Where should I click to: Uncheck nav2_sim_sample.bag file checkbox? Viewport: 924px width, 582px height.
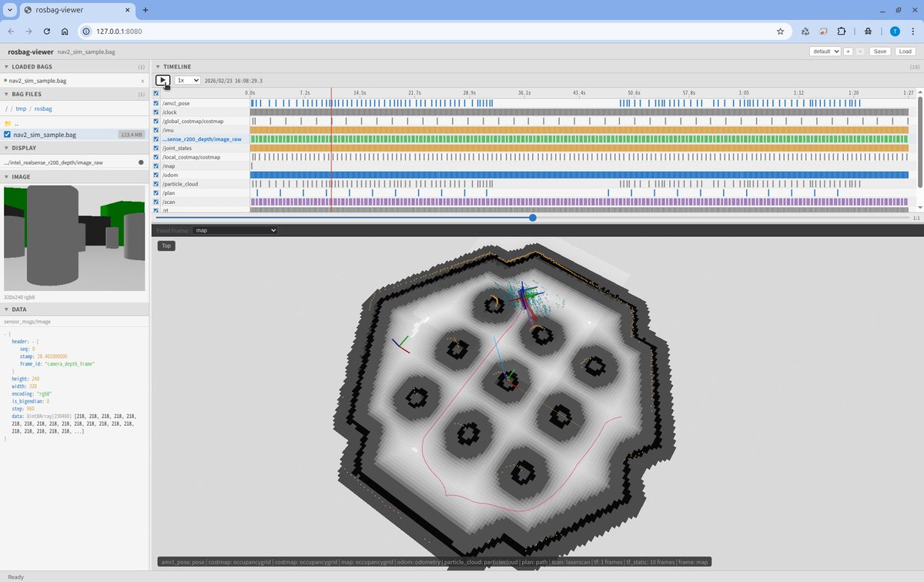[x=8, y=135]
